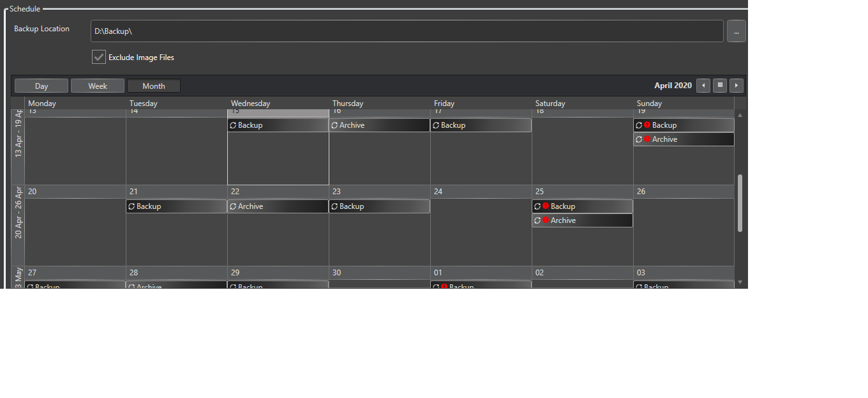This screenshot has height=398, width=868.
Task: Click red error icon on Sunday 19 Backup
Action: tap(647, 125)
